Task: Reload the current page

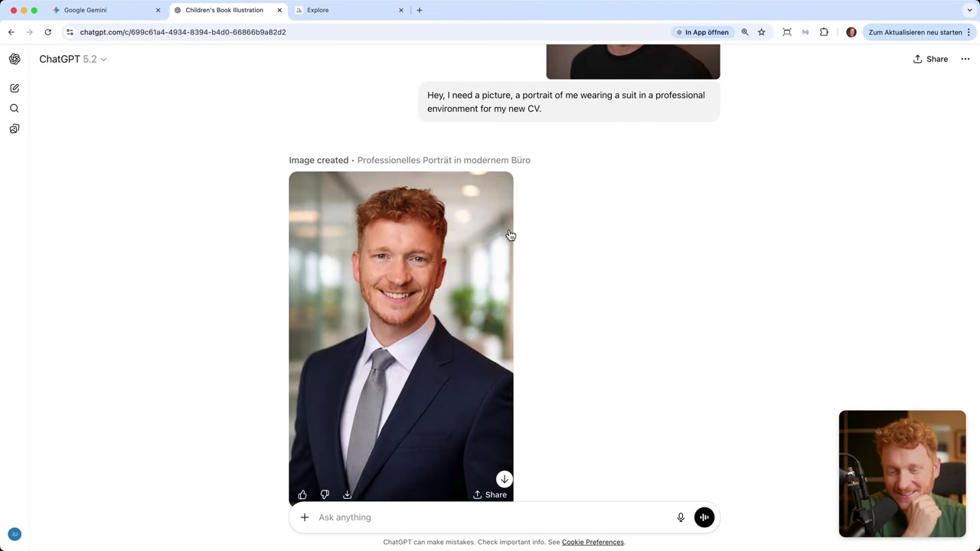Action: (x=47, y=32)
